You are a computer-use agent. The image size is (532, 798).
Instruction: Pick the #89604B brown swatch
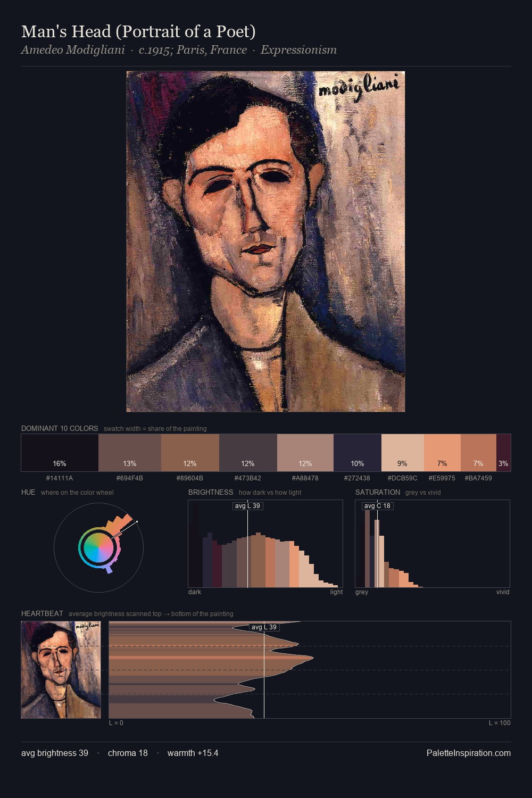pyautogui.click(x=190, y=453)
